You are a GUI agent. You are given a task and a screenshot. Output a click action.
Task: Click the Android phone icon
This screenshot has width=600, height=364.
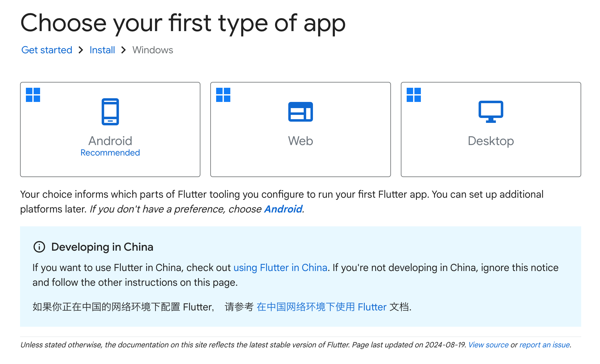(110, 112)
